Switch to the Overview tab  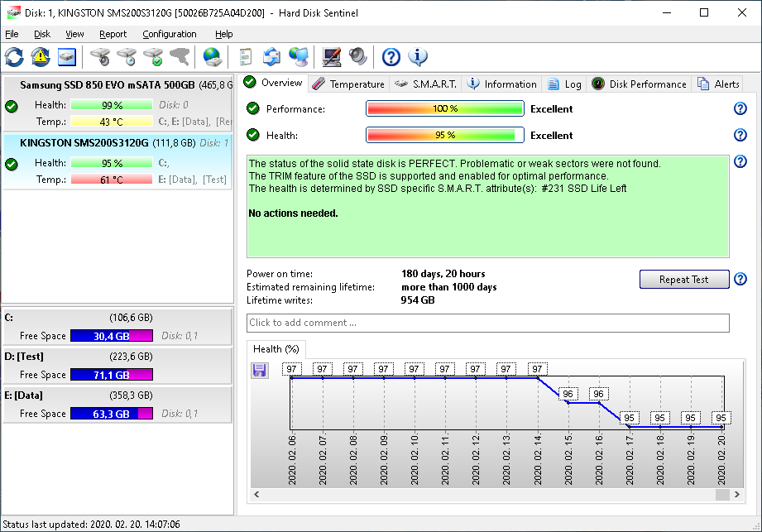(x=274, y=83)
